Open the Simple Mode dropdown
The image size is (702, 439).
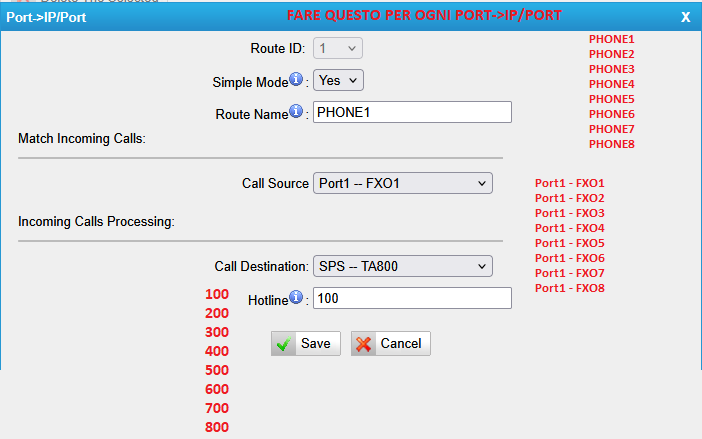(x=339, y=81)
